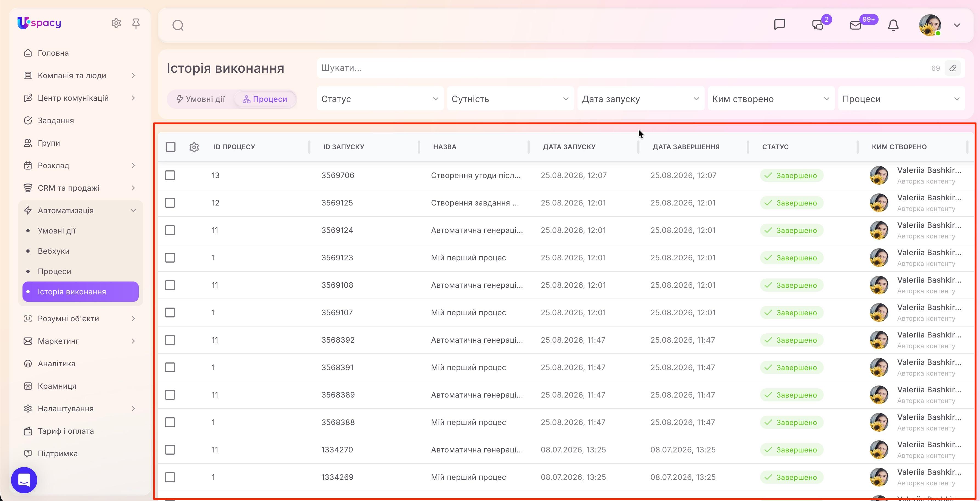Open the conversations icon with badge 2

(818, 25)
